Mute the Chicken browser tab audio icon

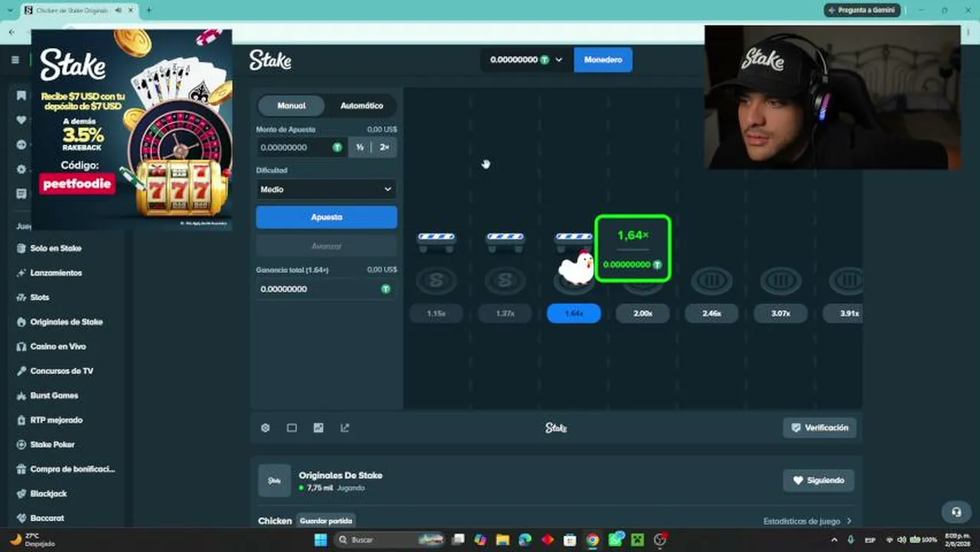pos(119,10)
